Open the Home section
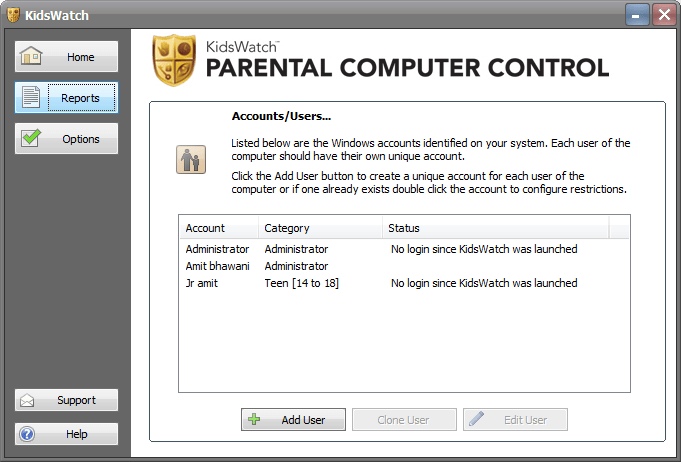Screen dimensions: 681x462 coord(66,56)
